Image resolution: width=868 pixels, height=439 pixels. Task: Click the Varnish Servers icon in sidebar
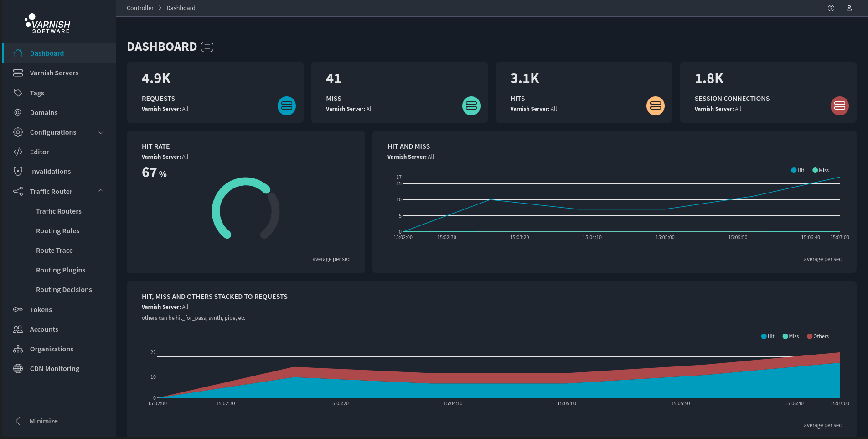pos(18,73)
